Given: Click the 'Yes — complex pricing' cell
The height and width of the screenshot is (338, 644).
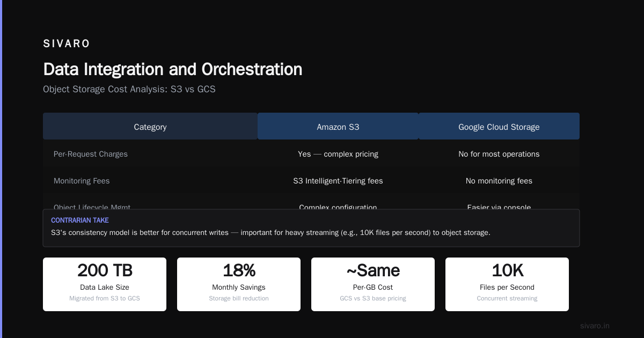Looking at the screenshot, I should click(338, 154).
